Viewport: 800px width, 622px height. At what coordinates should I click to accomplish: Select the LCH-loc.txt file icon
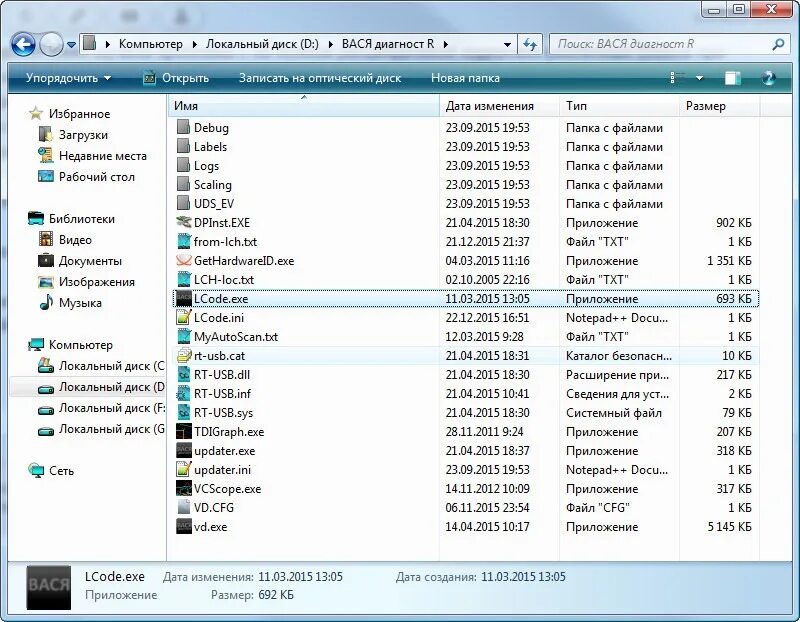click(x=184, y=279)
